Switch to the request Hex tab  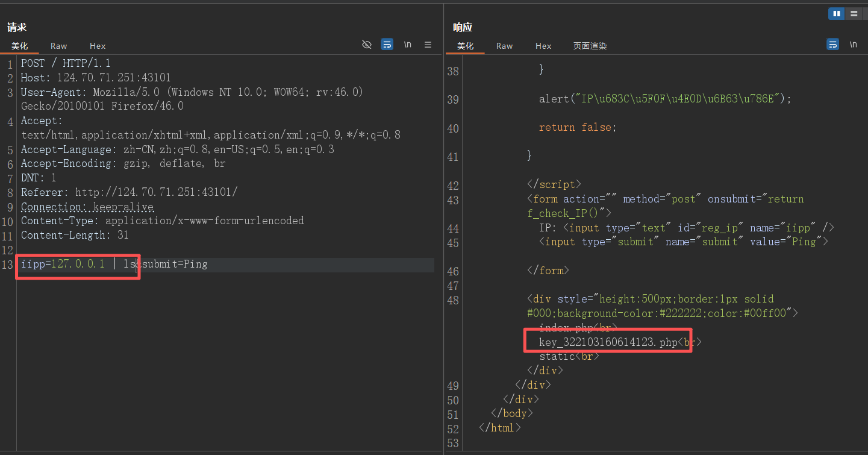pos(98,46)
